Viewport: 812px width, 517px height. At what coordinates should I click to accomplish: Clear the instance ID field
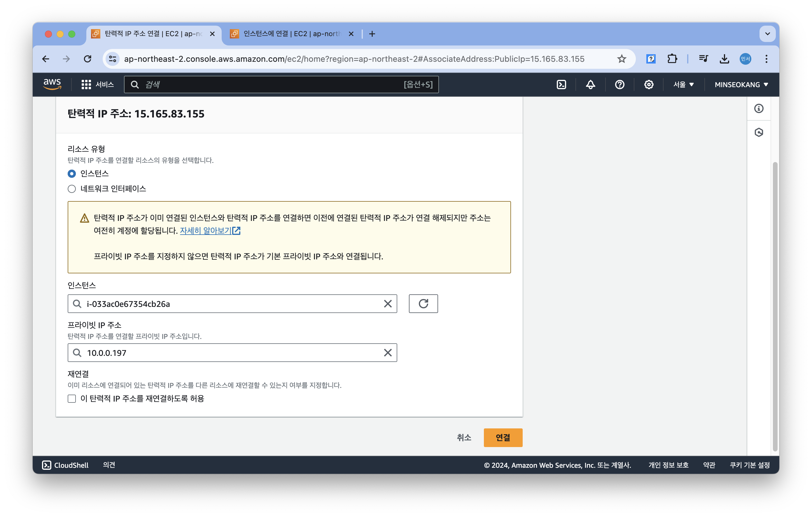pyautogui.click(x=387, y=304)
